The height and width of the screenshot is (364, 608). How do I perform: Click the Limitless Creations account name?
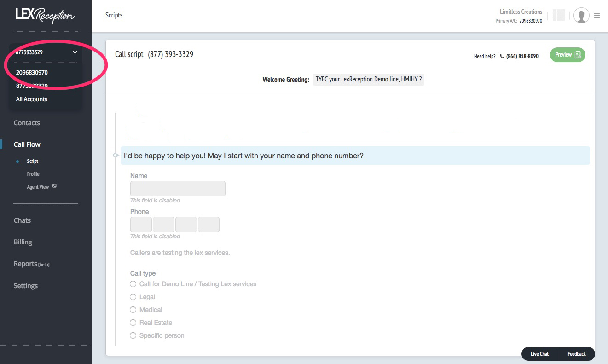tap(521, 12)
